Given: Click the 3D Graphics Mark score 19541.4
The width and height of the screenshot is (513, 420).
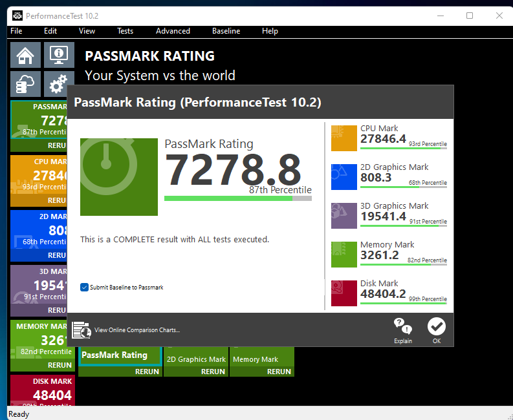Looking at the screenshot, I should 383,216.
